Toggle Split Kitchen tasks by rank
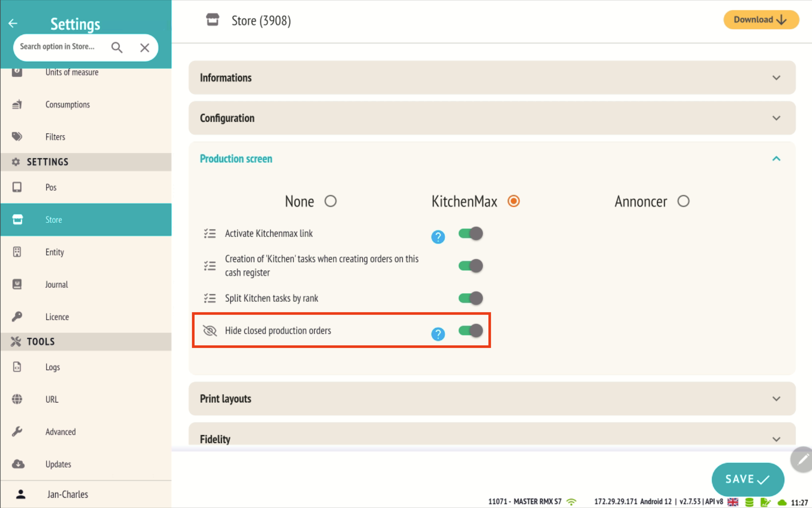This screenshot has width=812, height=508. [x=470, y=298]
